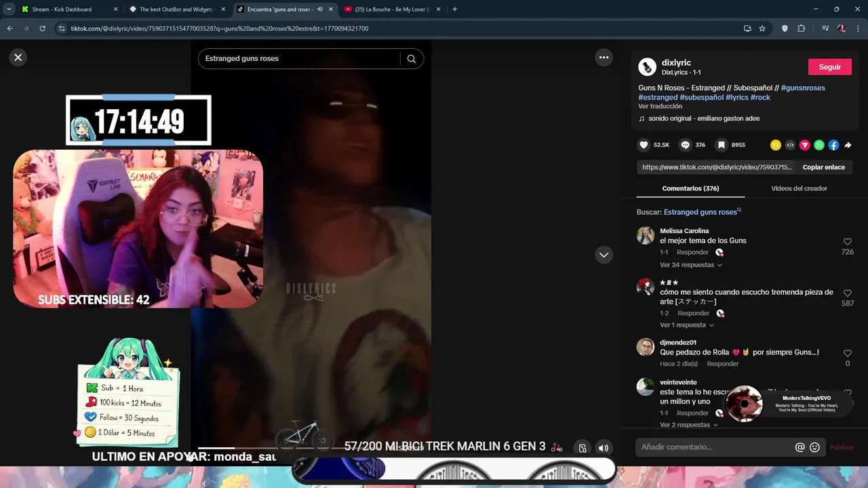Open the #subespañol hashtag
Screen dimensions: 868x488
click(x=702, y=98)
